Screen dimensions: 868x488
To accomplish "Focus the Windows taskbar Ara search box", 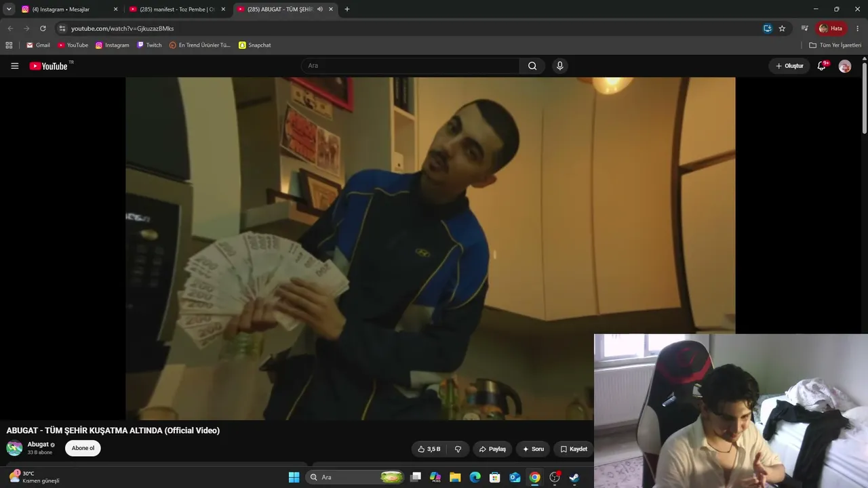I will coord(355,477).
